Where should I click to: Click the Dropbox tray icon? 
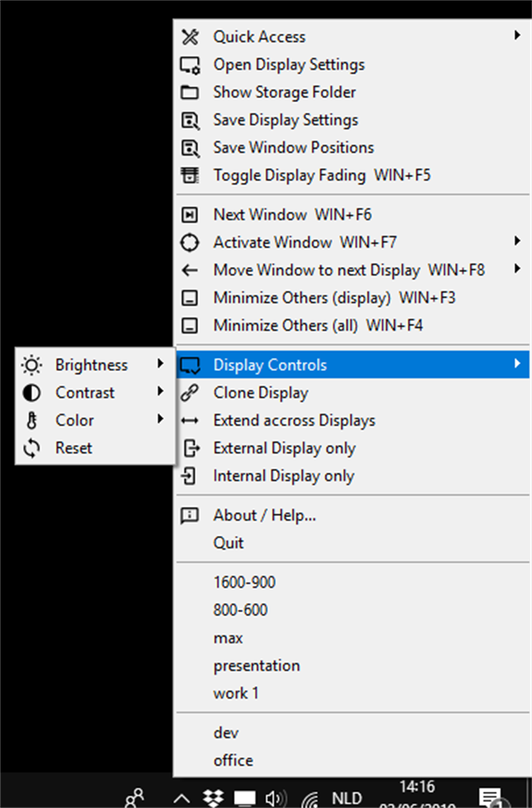212,798
